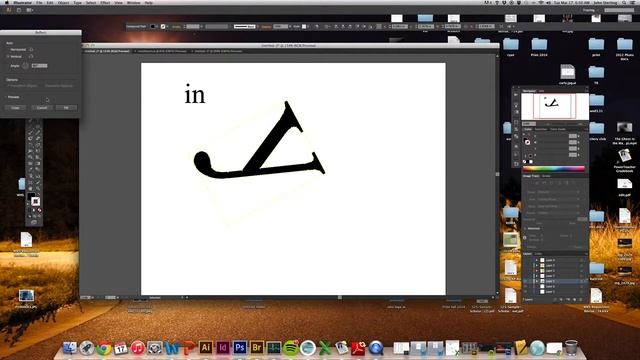Click the Navigator panel thumbnail

[555, 106]
